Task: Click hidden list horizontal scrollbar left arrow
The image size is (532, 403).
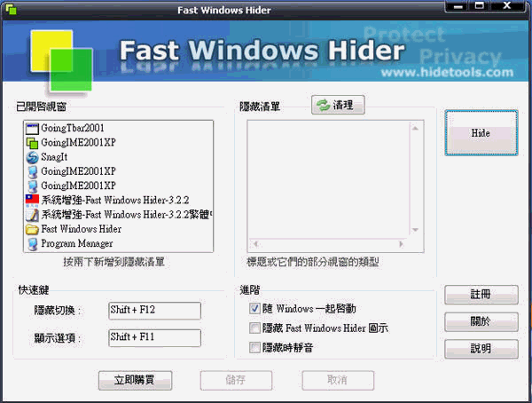Action: pos(254,243)
